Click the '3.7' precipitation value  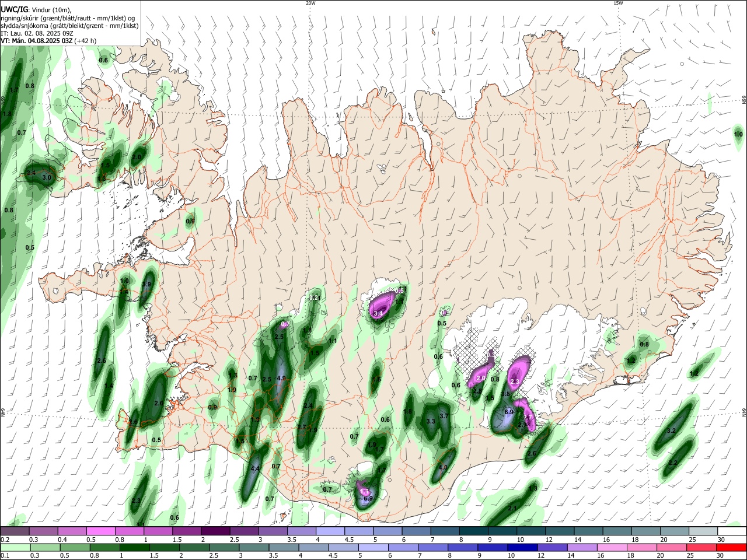click(x=444, y=416)
